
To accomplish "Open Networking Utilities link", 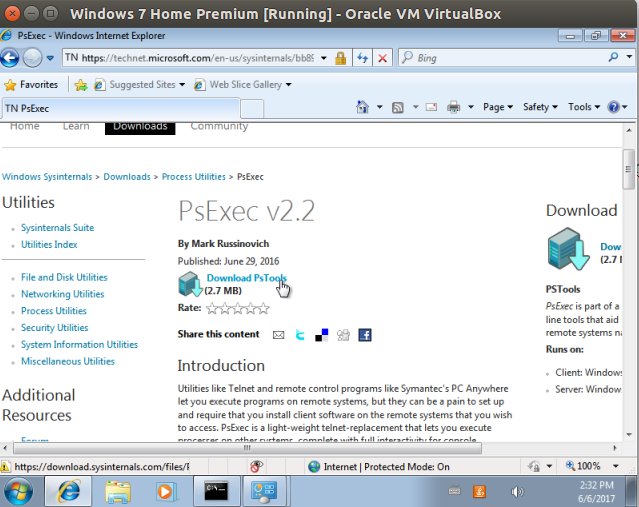I will (63, 294).
